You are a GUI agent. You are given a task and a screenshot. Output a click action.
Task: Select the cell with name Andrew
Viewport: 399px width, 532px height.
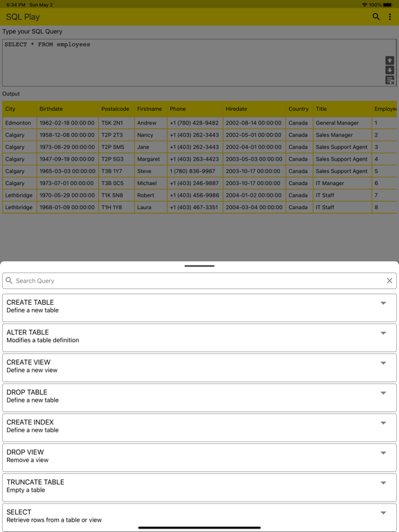click(150, 123)
